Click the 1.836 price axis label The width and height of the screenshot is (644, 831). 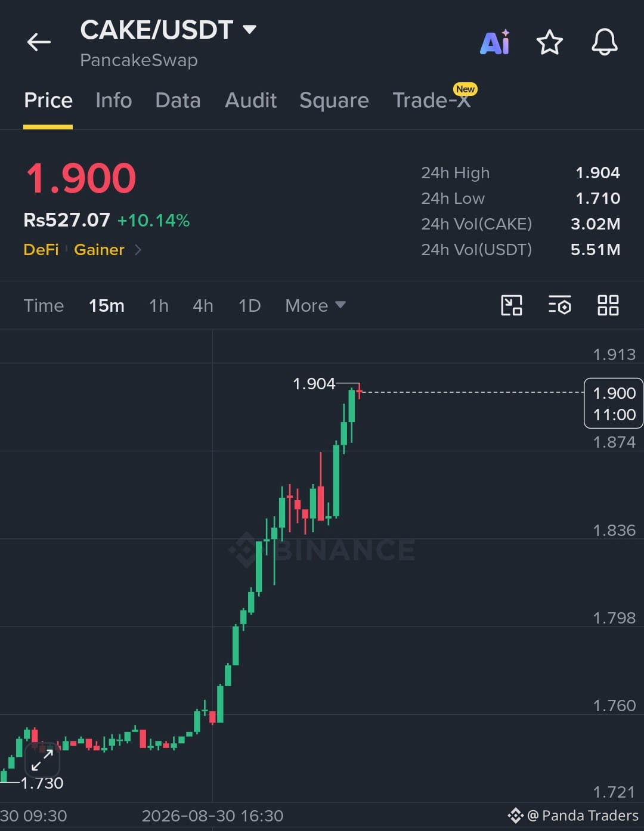point(614,531)
